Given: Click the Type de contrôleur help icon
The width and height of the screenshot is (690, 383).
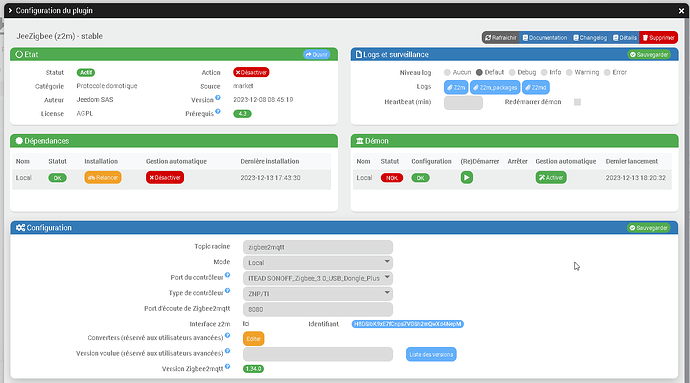Looking at the screenshot, I should pos(228,290).
